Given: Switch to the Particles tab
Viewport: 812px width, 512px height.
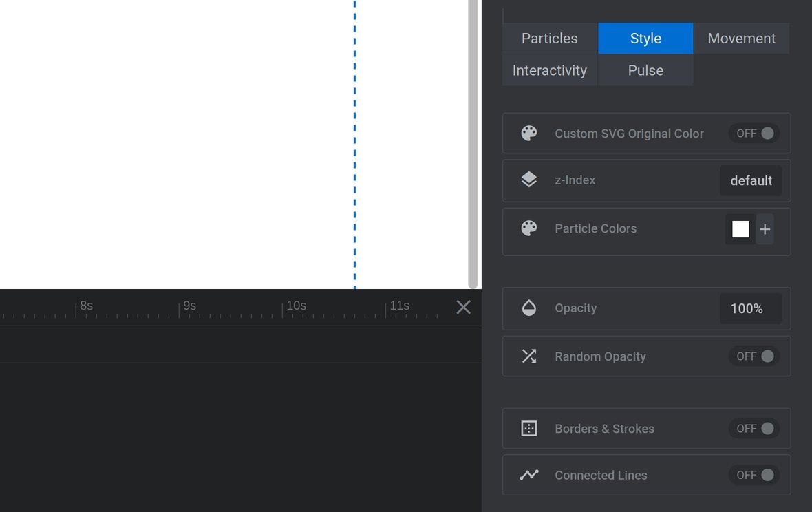Looking at the screenshot, I should click(x=549, y=39).
